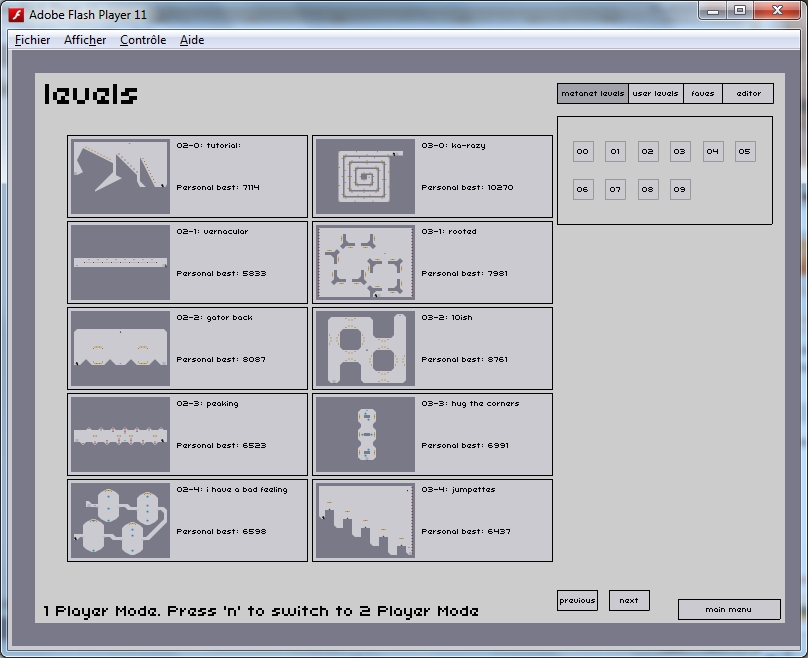808x658 pixels.
Task: Open the 02-4 i have a bad feeling thumbnail
Action: [x=121, y=520]
